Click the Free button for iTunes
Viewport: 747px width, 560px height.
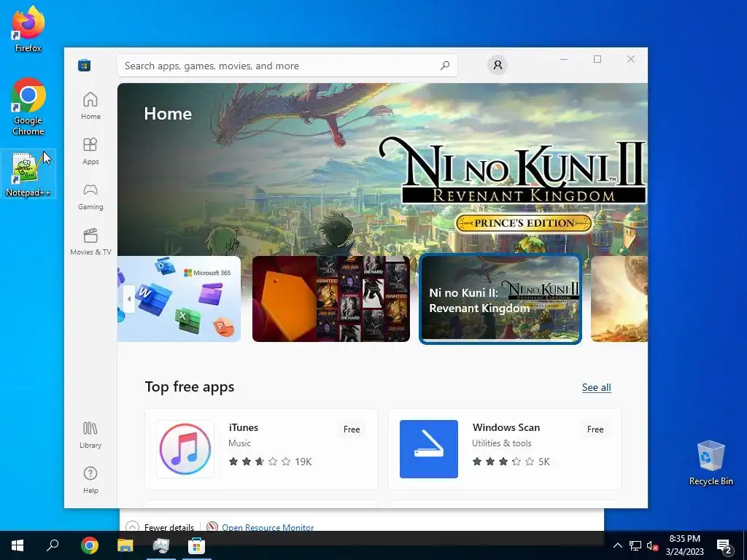click(352, 429)
